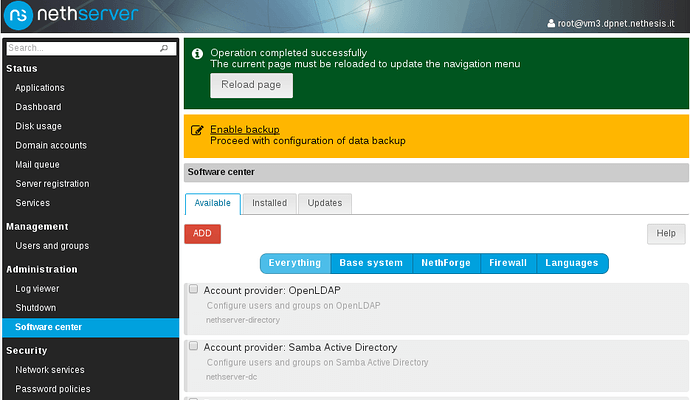Click the Reload page button
The width and height of the screenshot is (690, 400).
(x=251, y=85)
